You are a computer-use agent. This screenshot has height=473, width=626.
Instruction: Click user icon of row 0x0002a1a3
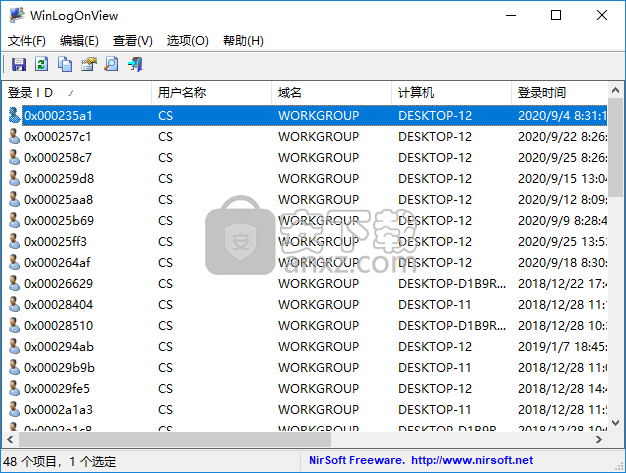point(14,410)
